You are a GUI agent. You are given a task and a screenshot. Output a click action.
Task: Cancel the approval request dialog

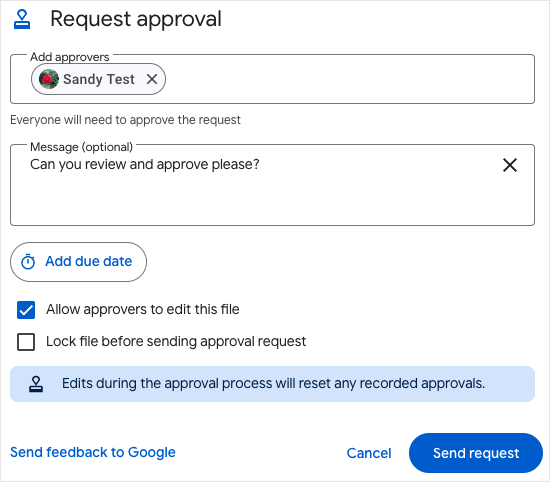coord(369,453)
